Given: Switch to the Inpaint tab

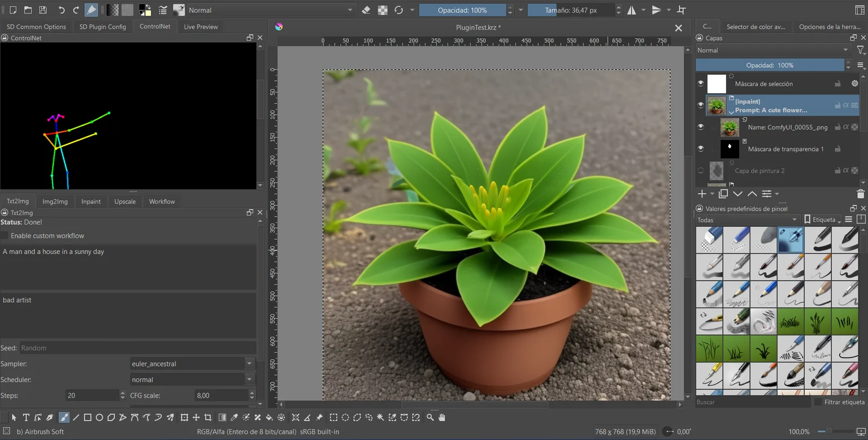Looking at the screenshot, I should 91,201.
